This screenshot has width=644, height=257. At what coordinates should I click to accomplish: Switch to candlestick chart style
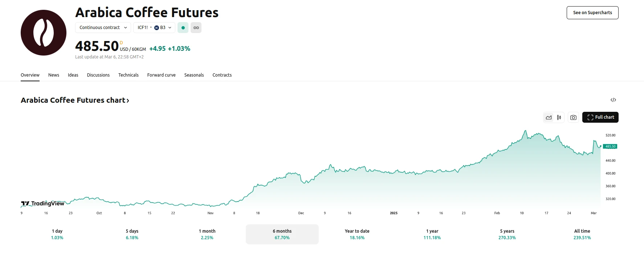559,117
